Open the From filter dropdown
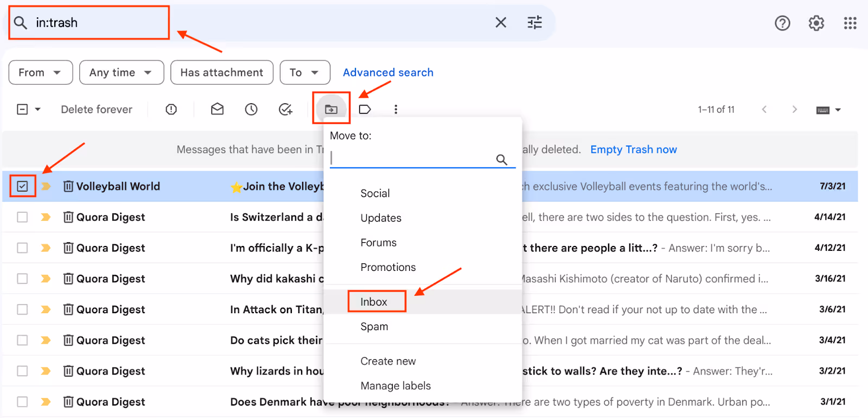Screen dimensions: 868x418 41,73
